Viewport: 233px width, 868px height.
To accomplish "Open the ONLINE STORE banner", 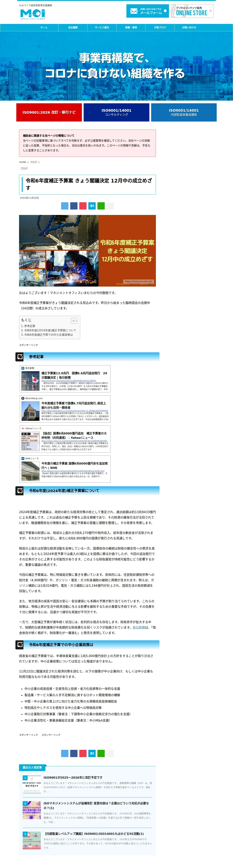I will [192, 11].
